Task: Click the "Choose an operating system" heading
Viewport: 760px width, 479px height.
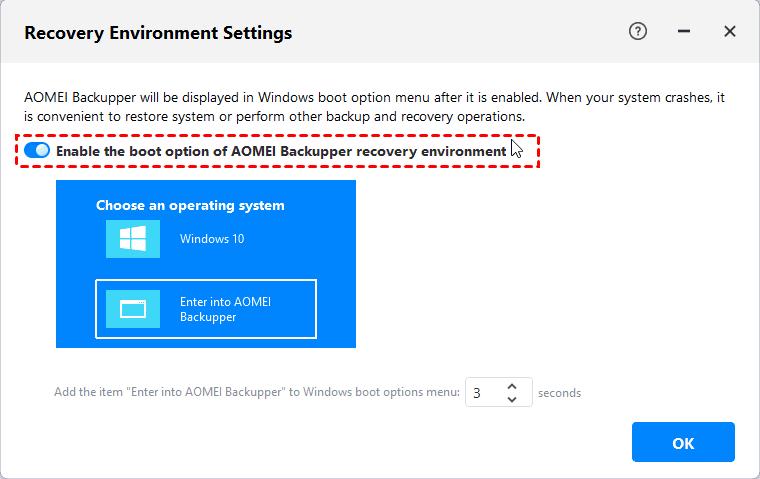Action: coord(190,205)
